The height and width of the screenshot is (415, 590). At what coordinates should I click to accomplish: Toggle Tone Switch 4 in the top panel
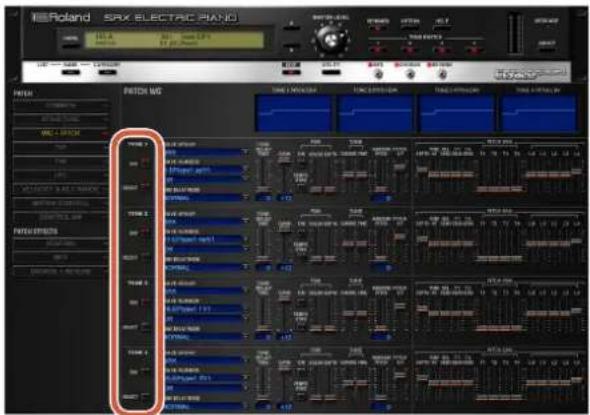pyautogui.click(x=473, y=49)
